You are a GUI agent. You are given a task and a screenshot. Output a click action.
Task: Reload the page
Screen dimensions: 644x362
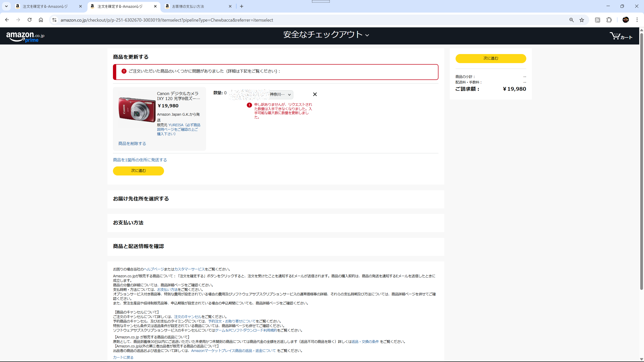tap(29, 20)
